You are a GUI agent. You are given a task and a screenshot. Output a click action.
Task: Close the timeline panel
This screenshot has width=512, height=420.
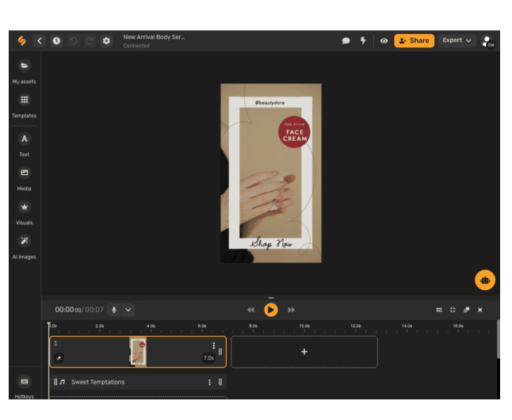click(x=480, y=310)
